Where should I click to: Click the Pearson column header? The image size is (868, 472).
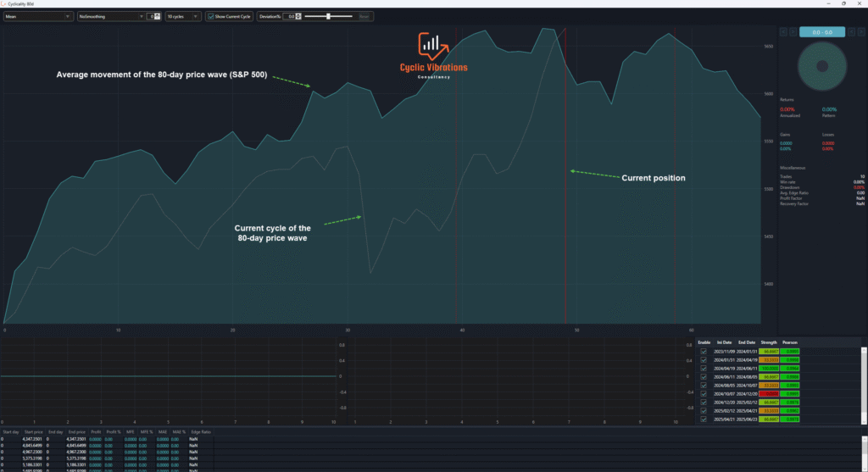[789, 342]
